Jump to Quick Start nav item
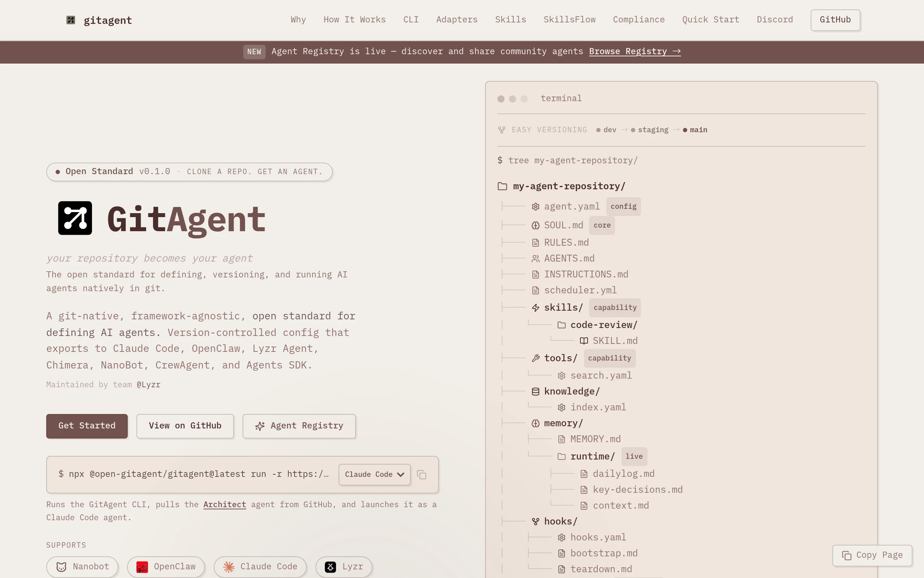Image resolution: width=924 pixels, height=578 pixels. click(x=711, y=20)
